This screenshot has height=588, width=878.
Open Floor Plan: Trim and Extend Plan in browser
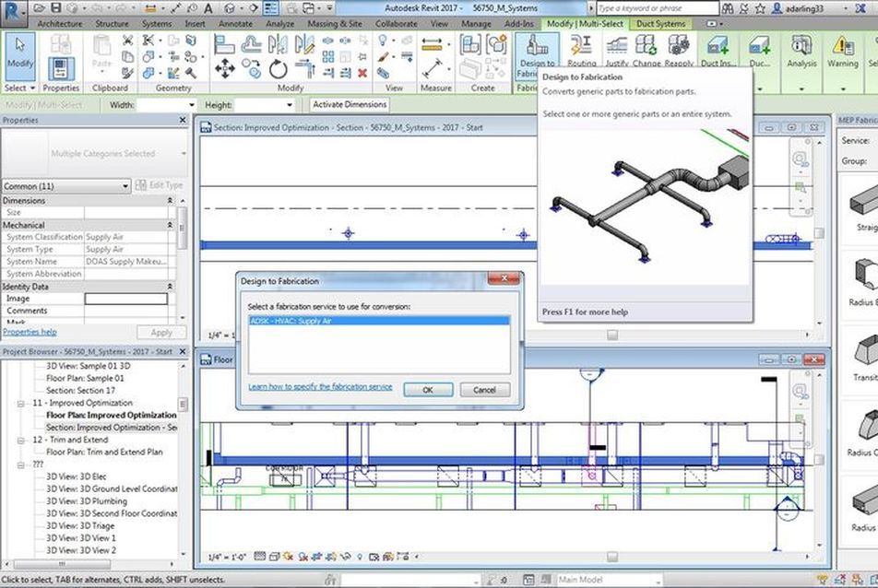click(105, 452)
